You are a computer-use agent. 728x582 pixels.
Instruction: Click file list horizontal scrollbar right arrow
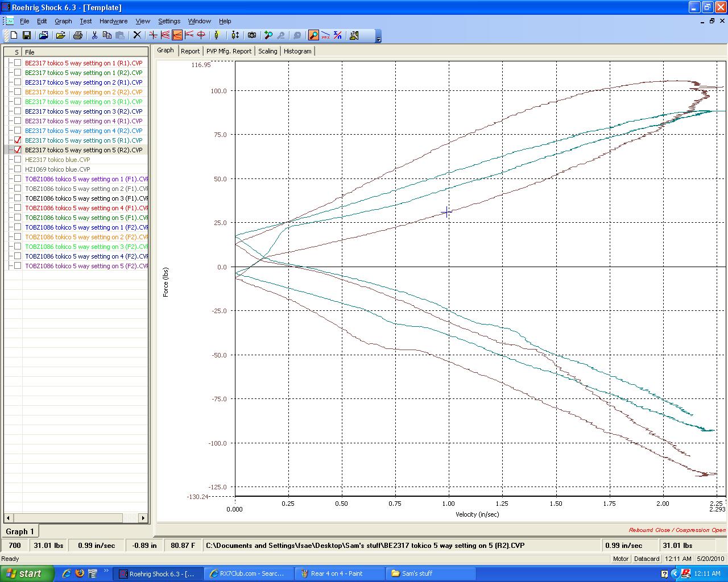pyautogui.click(x=143, y=518)
